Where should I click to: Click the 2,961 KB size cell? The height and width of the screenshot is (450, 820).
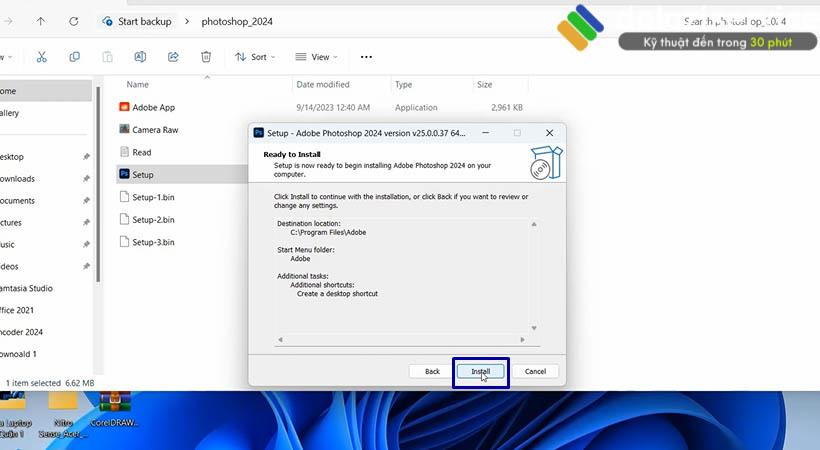[507, 107]
